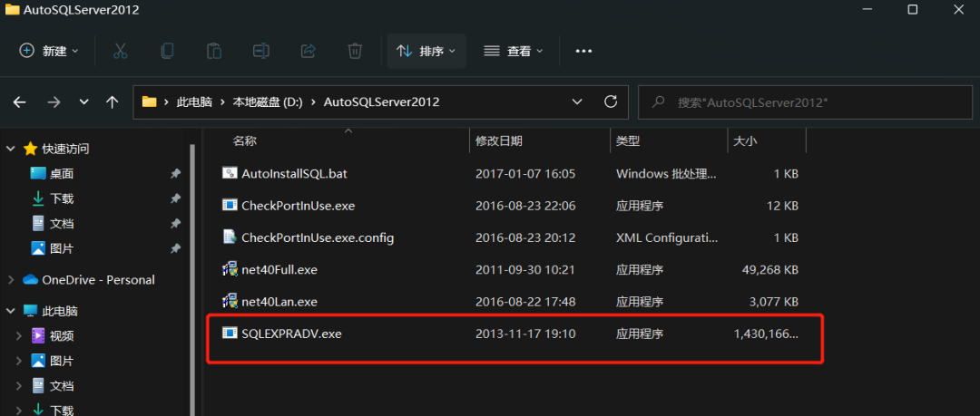Click the title bar folder icon
980x416 pixels.
(x=12, y=9)
